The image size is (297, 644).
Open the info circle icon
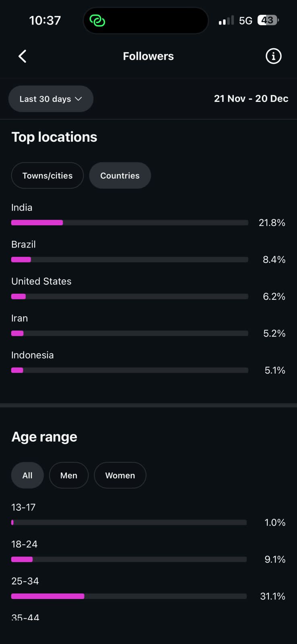point(273,56)
